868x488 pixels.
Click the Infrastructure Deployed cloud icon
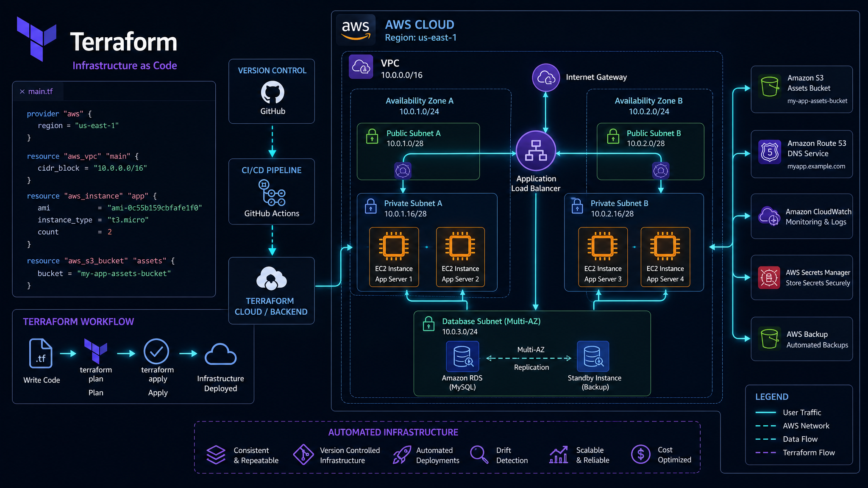[220, 354]
